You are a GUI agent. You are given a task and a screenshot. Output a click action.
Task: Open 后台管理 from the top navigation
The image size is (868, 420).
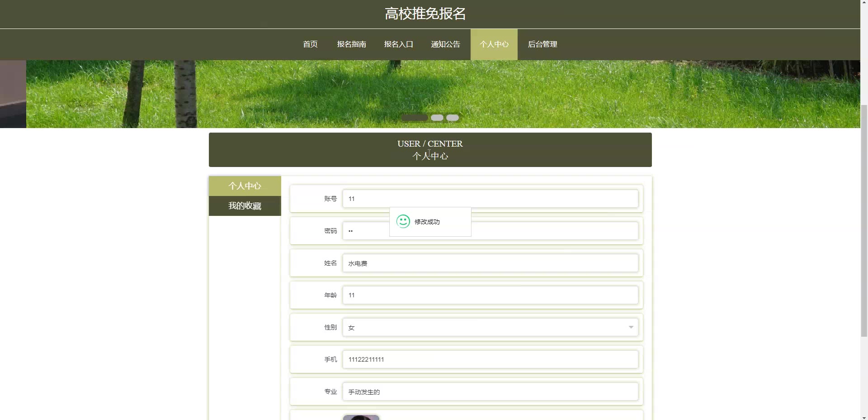(542, 44)
